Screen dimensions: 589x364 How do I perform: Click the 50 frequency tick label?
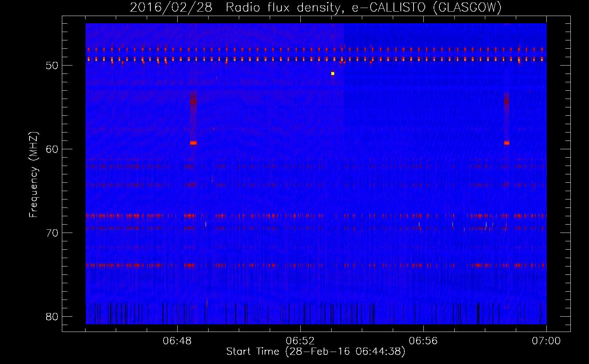point(52,66)
